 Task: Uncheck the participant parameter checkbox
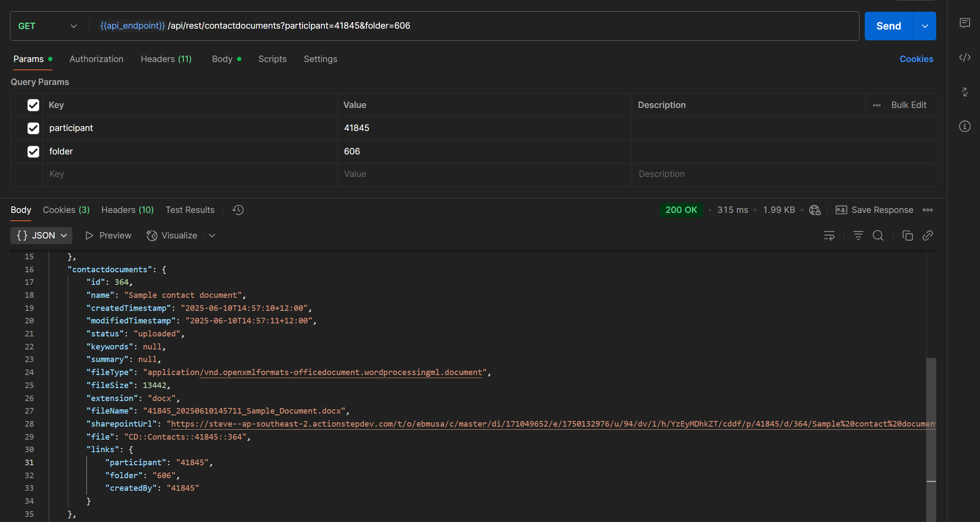click(33, 128)
